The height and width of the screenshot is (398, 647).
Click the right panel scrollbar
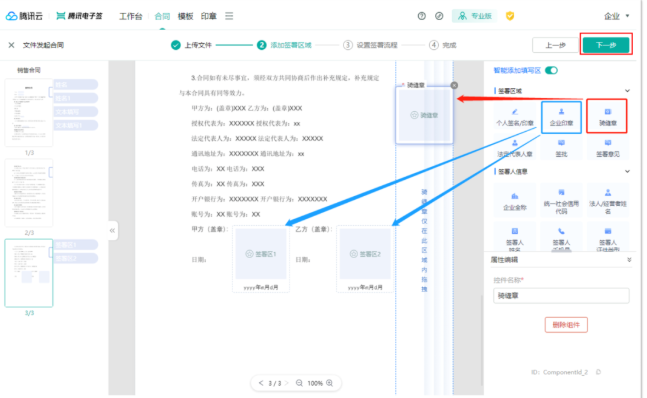(482, 340)
